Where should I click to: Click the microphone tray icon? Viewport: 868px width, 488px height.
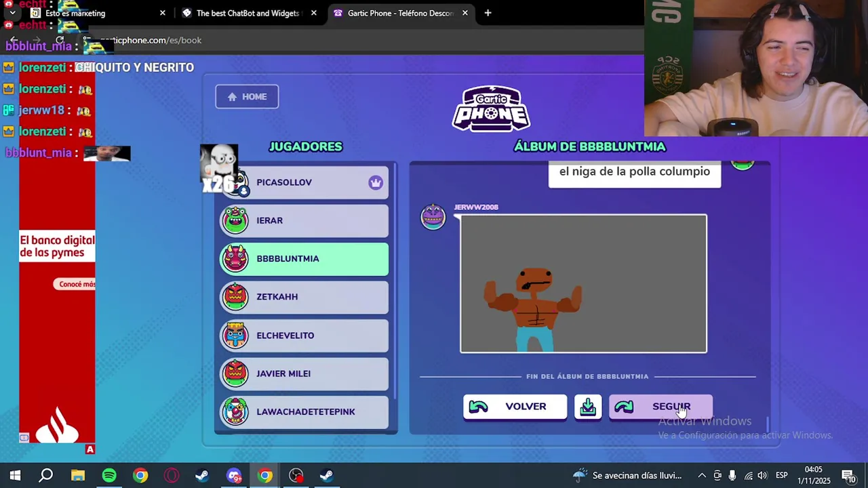coord(732,475)
